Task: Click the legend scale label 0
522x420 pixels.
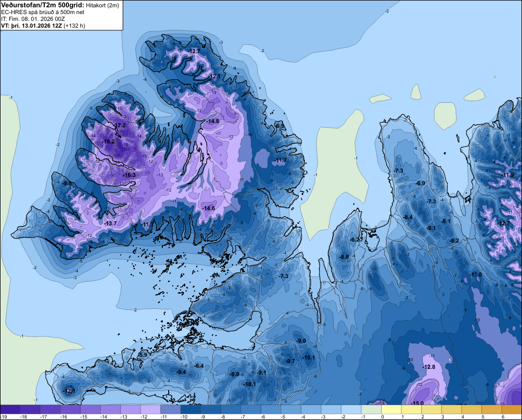Action: [x=383, y=417]
